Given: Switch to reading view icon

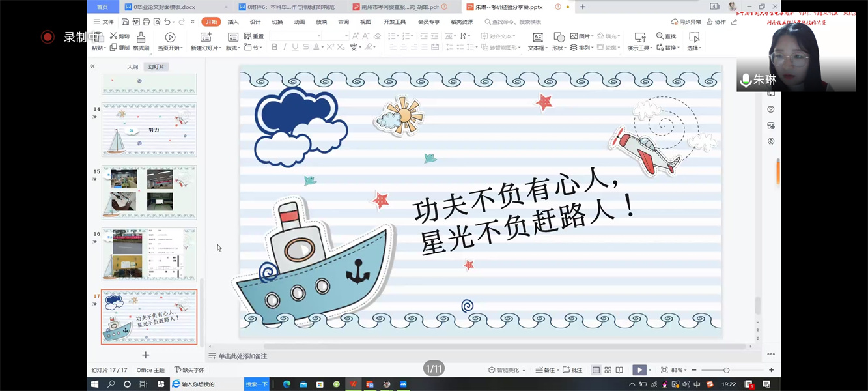Looking at the screenshot, I should pos(619,370).
